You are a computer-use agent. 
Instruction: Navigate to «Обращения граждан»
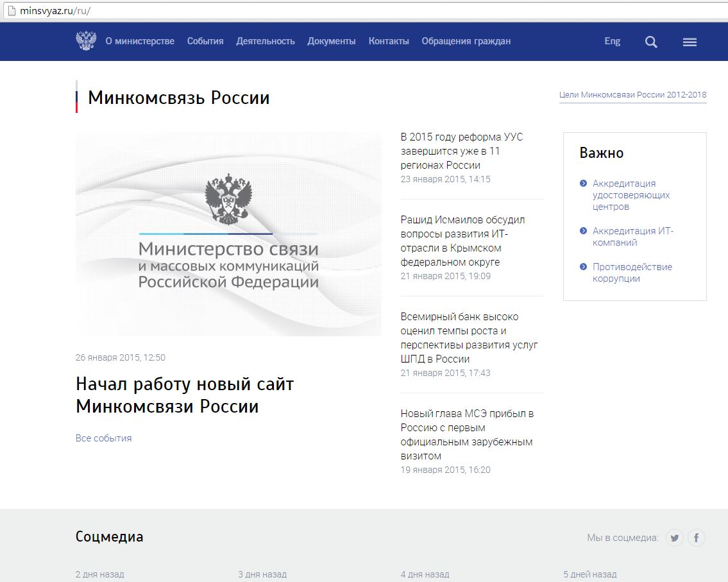(466, 41)
